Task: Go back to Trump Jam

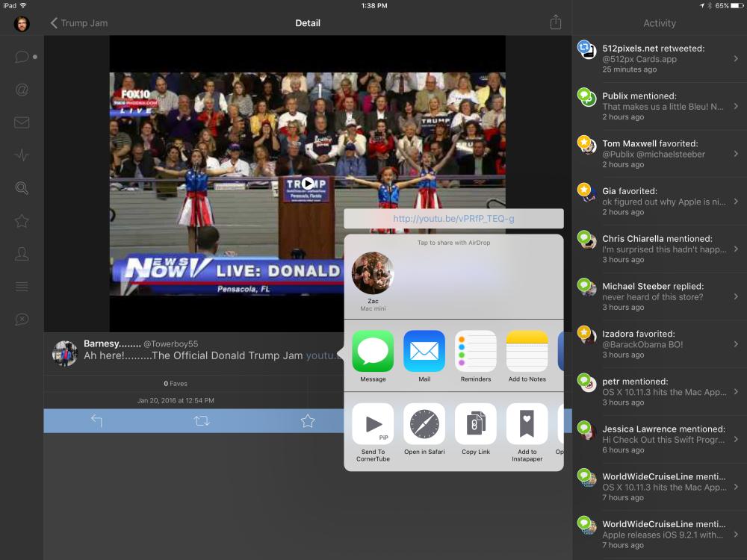Action: click(78, 23)
